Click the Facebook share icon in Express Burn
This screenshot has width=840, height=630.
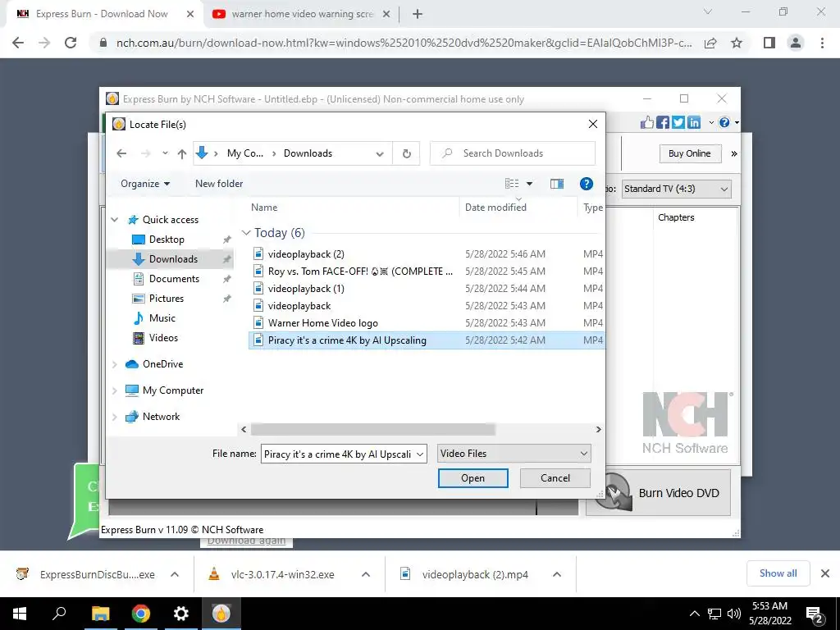tap(663, 123)
